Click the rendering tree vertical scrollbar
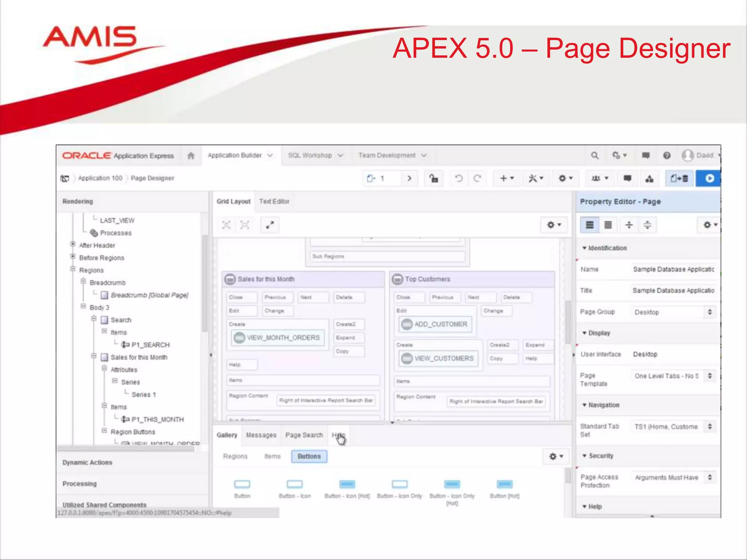This screenshot has width=747, height=560. 205,283
